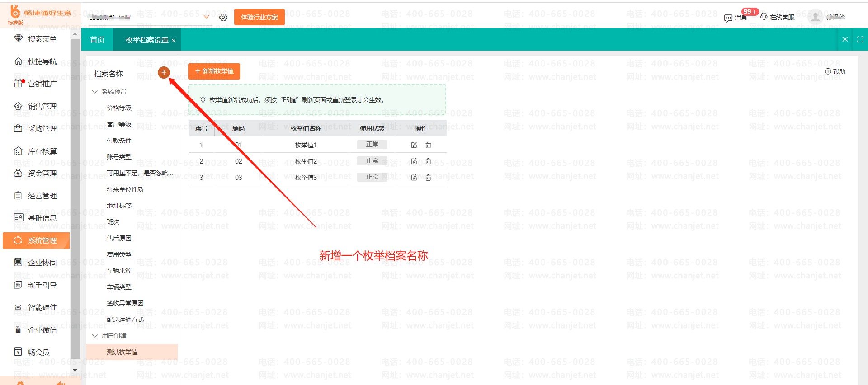868x385 pixels.
Task: Select 往来单位性质 in the archive tree
Action: pos(125,189)
